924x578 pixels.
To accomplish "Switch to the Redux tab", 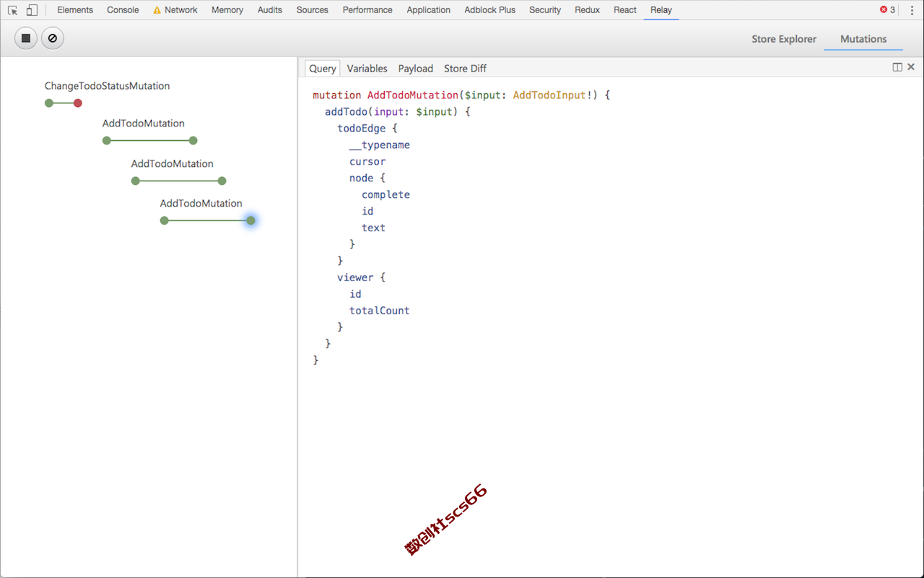I will [588, 10].
